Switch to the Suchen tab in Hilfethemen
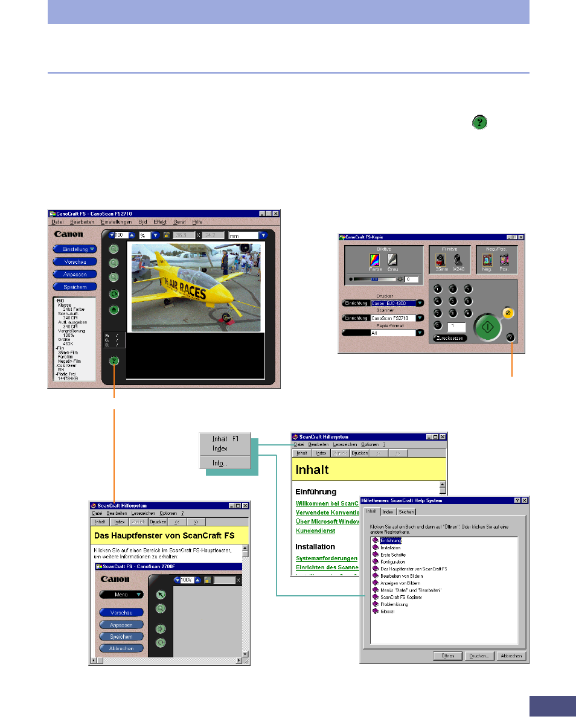This screenshot has height=728, width=576. pyautogui.click(x=406, y=512)
